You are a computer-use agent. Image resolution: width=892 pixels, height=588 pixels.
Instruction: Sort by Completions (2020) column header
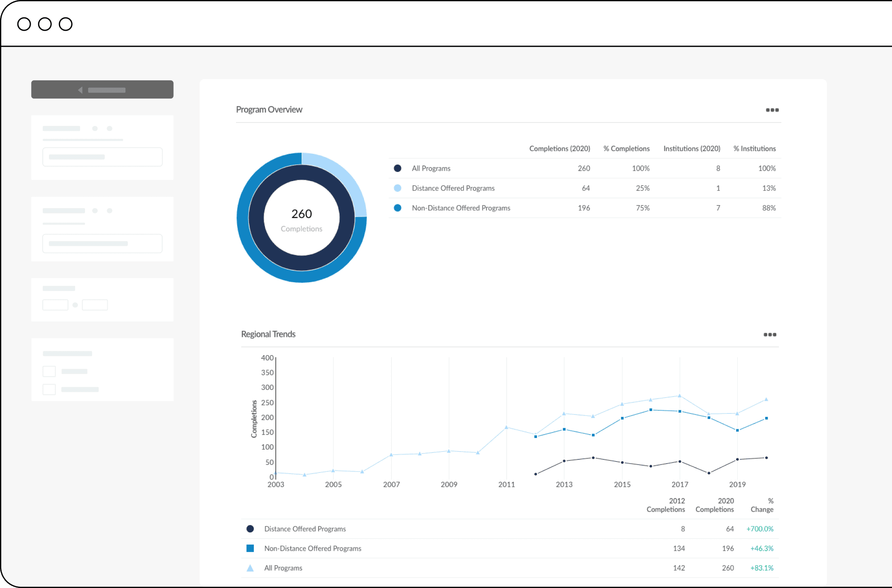tap(559, 148)
